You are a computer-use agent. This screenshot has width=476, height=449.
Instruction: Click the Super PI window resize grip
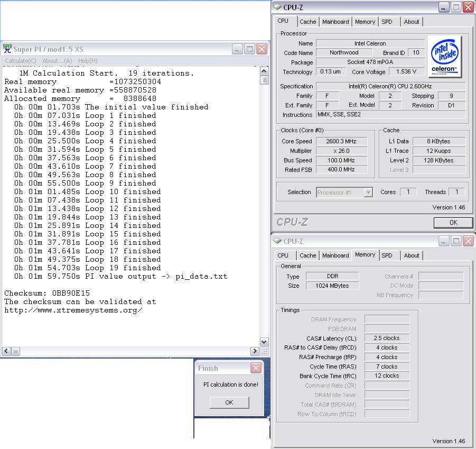[265, 352]
